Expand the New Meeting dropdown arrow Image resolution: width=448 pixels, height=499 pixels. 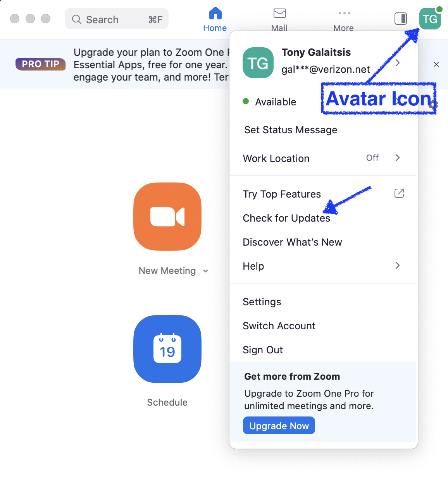click(x=206, y=271)
